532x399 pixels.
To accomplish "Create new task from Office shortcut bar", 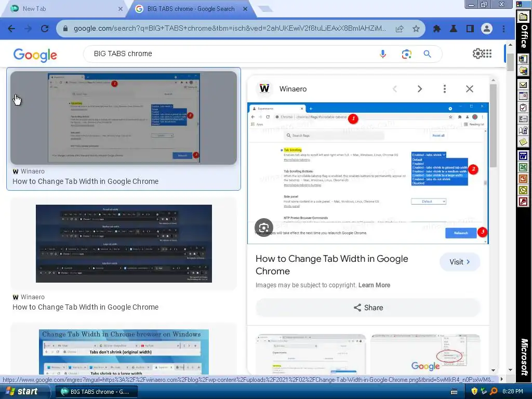I will click(x=523, y=108).
